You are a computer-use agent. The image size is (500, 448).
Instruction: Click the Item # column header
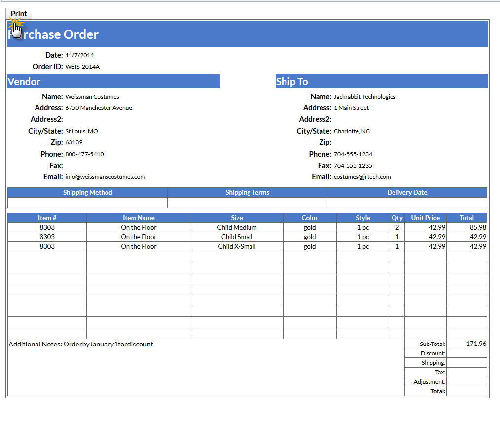click(x=47, y=218)
